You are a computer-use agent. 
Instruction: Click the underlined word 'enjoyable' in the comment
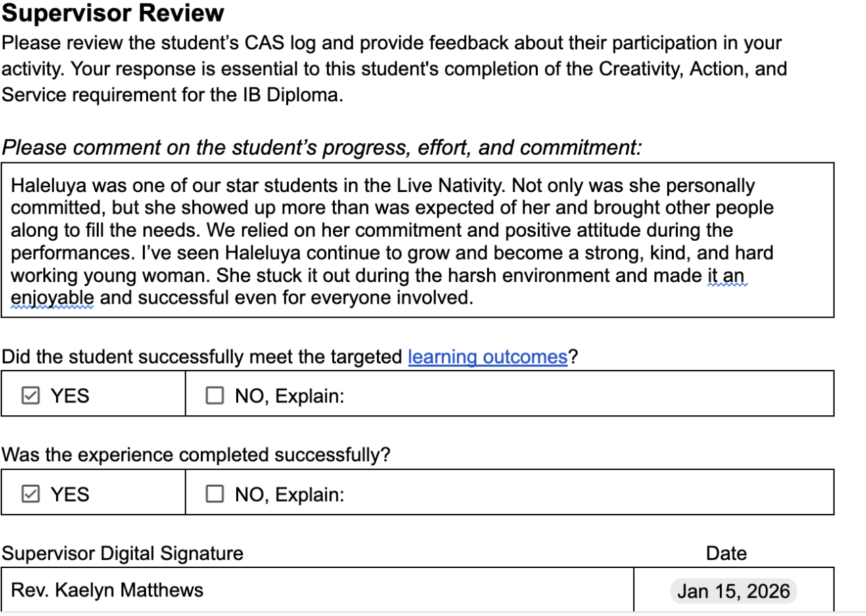click(53, 298)
